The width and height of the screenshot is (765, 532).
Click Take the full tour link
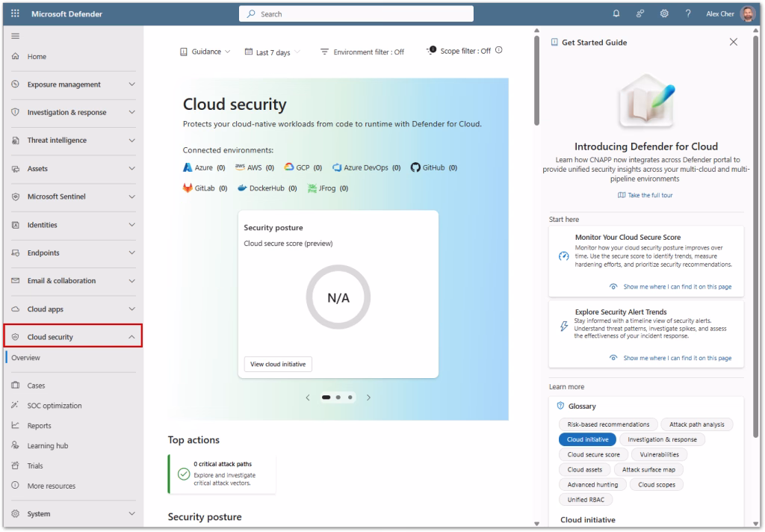click(645, 195)
